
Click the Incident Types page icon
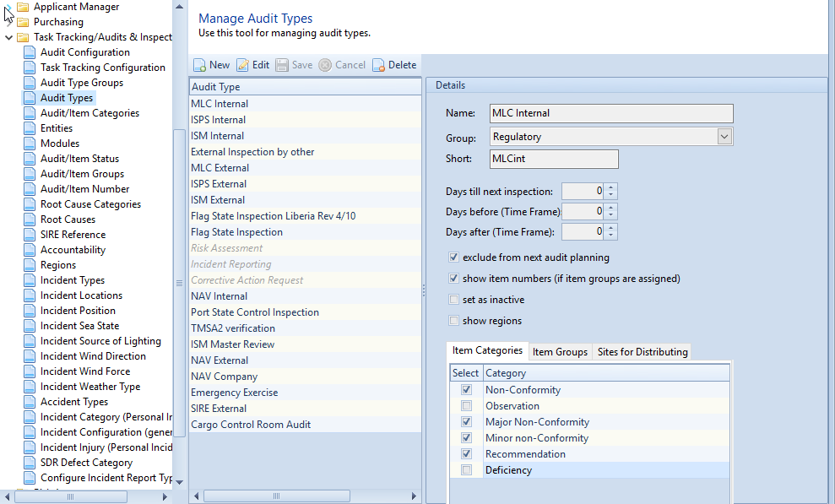pos(30,280)
